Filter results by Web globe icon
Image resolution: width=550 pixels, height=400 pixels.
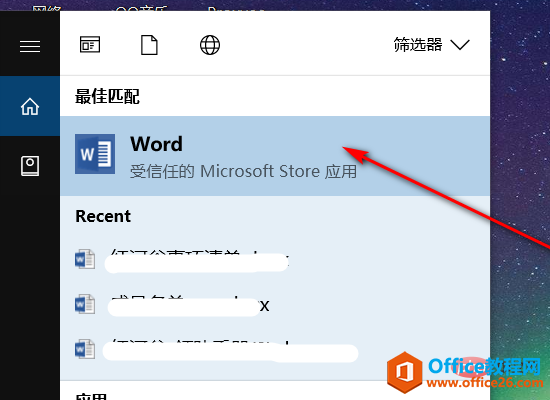210,45
